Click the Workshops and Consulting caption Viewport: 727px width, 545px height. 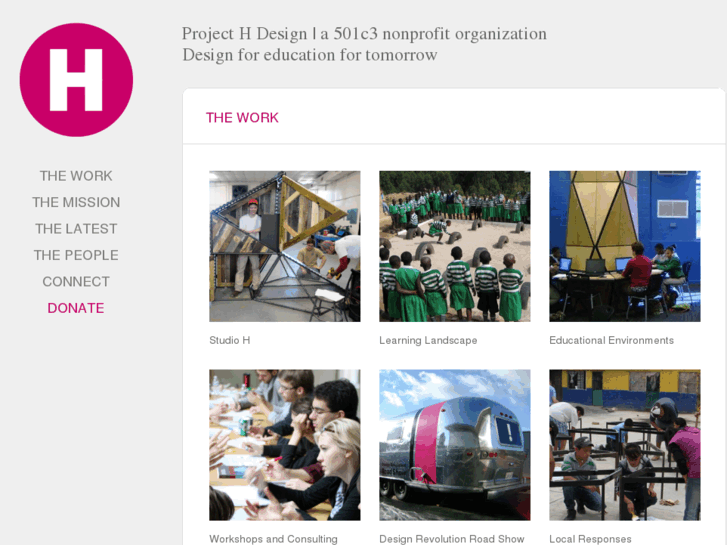click(273, 539)
